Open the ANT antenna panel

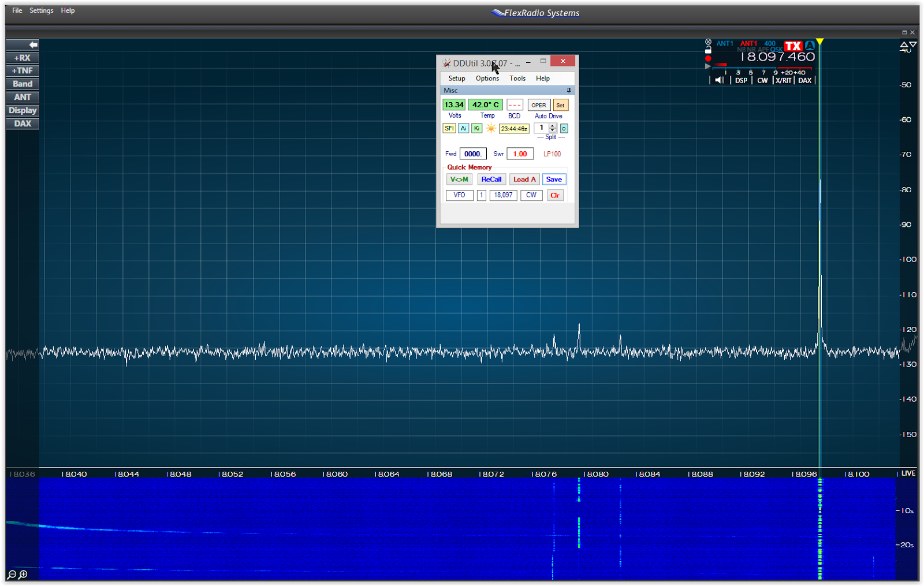pos(23,97)
